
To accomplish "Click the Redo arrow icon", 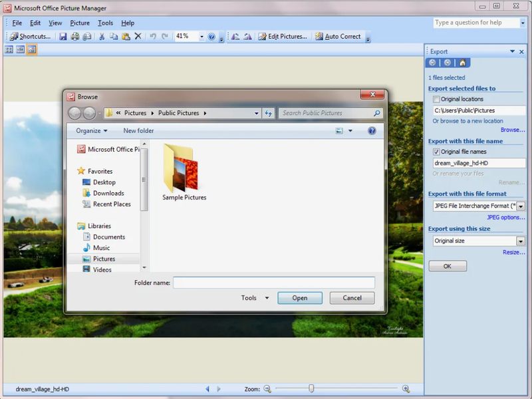I will coord(165,37).
